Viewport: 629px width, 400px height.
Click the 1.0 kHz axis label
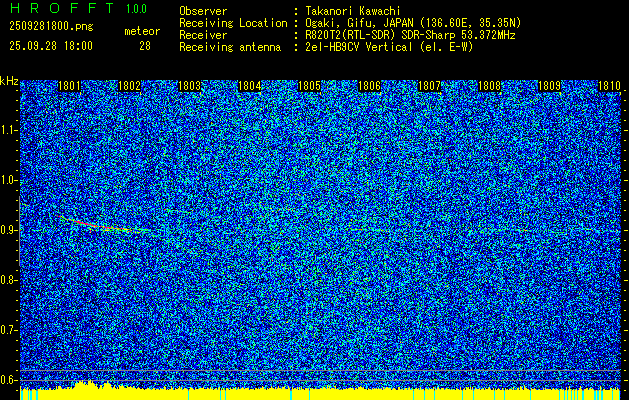click(8, 181)
